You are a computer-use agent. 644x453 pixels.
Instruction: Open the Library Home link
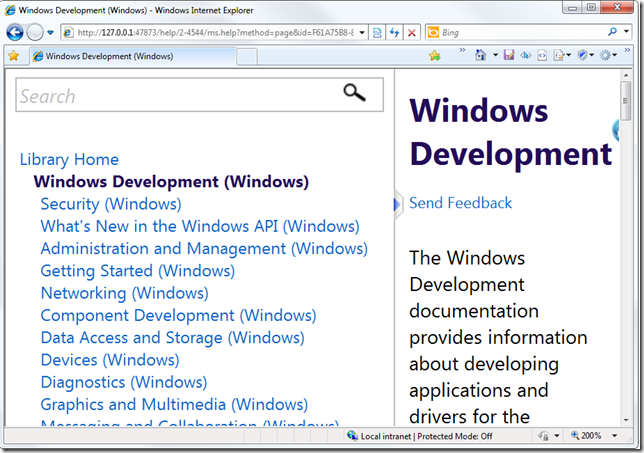pos(69,159)
